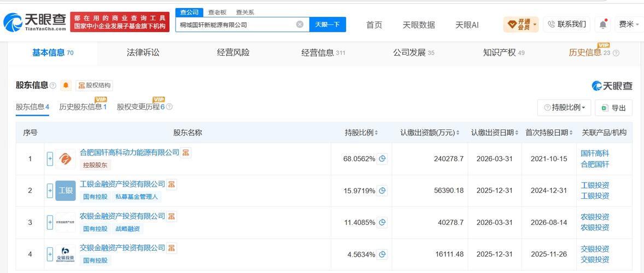Image resolution: width=644 pixels, height=273 pixels.
Task: Click the bell alert icon beside 股东信息
Action: 66,86
